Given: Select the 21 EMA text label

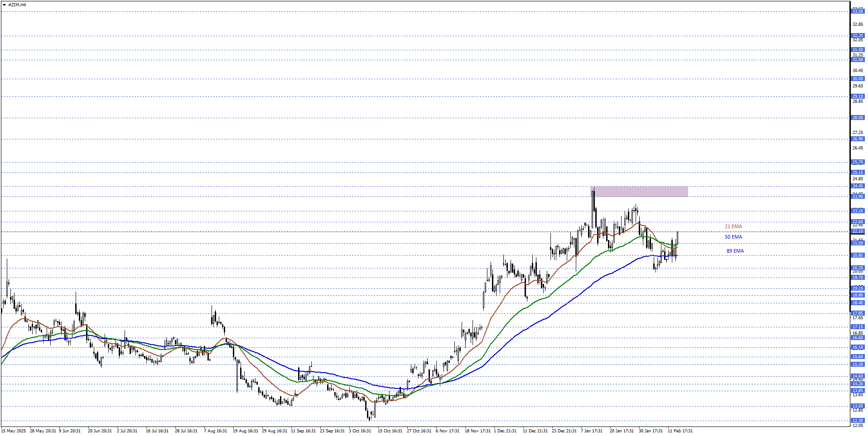Looking at the screenshot, I should [x=733, y=226].
